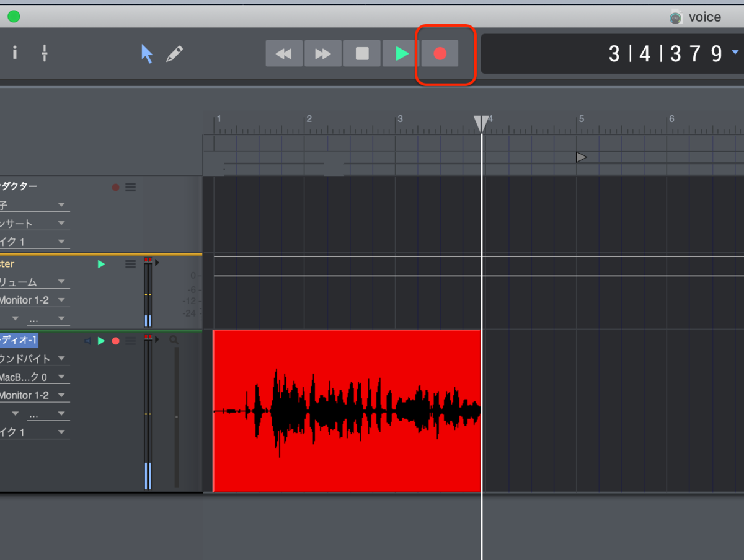Screen dimensions: 744x560
Task: Open the オーディオ-1 Monitor 1-2 output dropdown
Action: [35, 395]
